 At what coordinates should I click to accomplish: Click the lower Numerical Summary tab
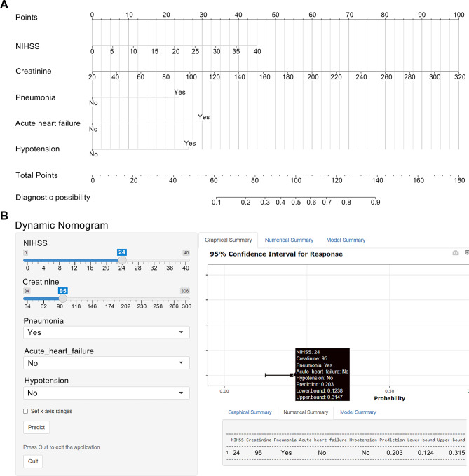(x=306, y=412)
